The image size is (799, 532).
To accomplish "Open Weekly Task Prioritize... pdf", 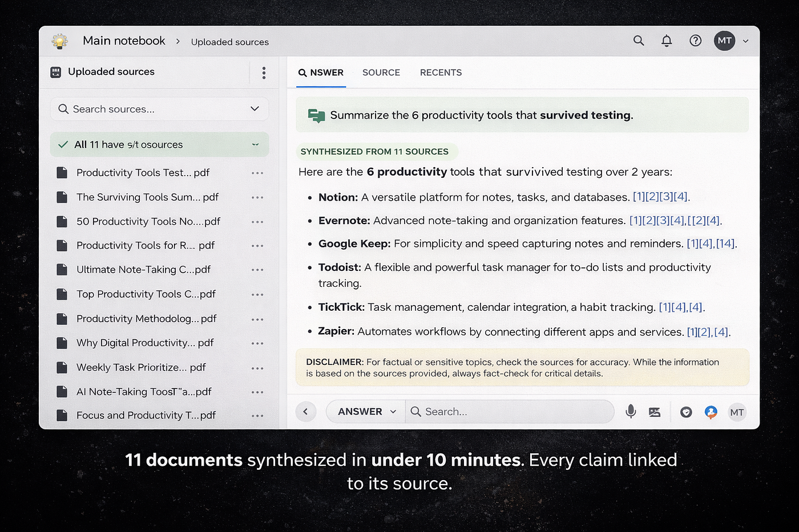I will (141, 368).
